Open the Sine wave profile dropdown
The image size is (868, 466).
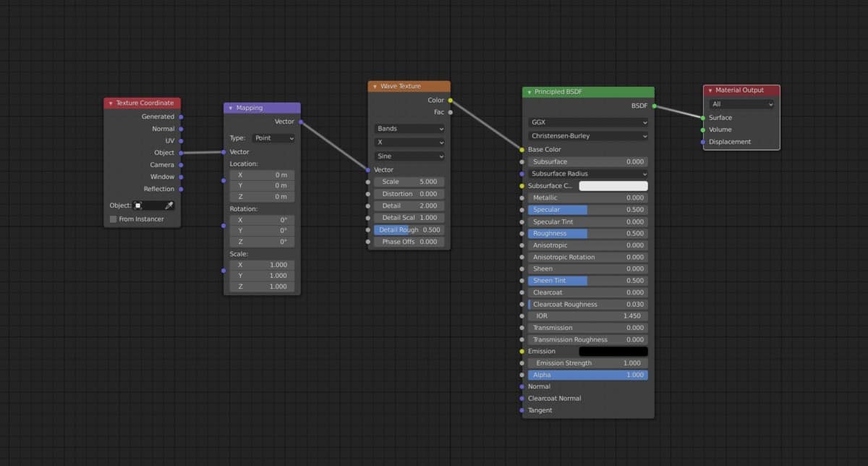[409, 156]
